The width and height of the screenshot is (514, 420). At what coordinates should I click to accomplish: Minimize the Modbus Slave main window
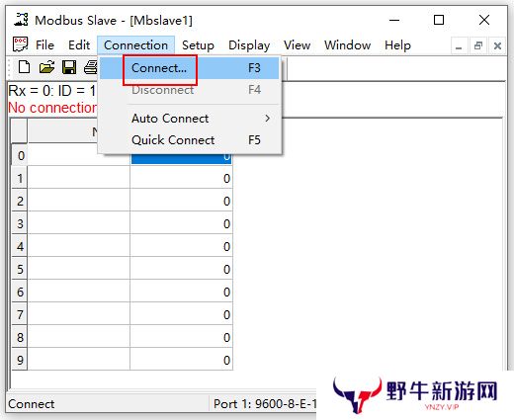[x=394, y=20]
